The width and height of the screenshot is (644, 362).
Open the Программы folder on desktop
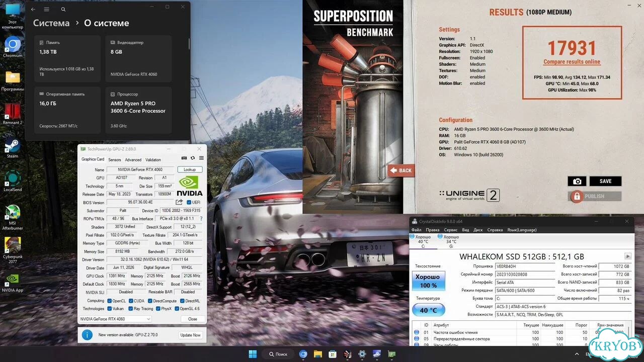[x=13, y=80]
